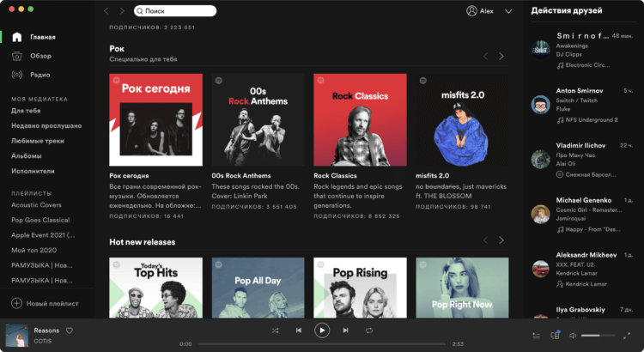The height and width of the screenshot is (352, 644).
Task: Open the misfits 2.0 title link
Action: pyautogui.click(x=433, y=175)
